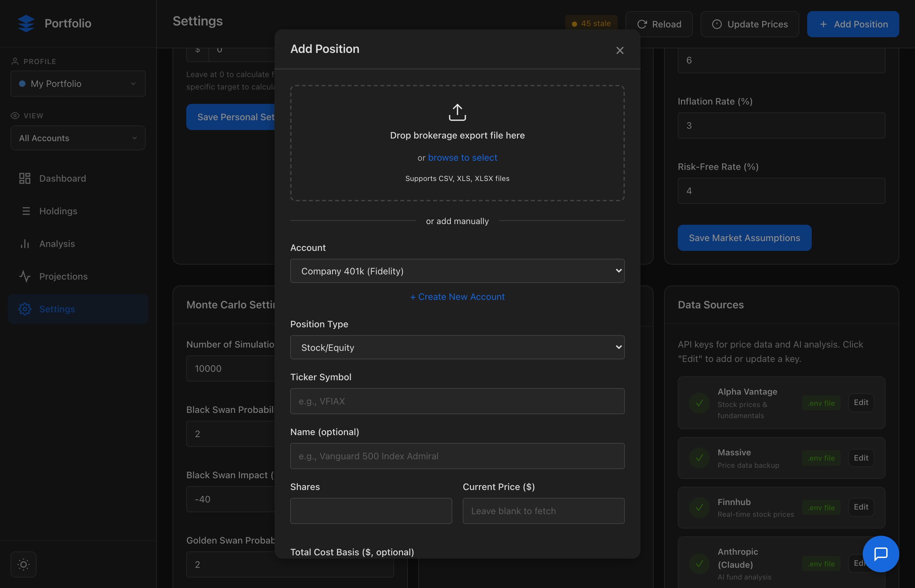Close the Add Position dialog
The height and width of the screenshot is (588, 915).
pyautogui.click(x=619, y=50)
